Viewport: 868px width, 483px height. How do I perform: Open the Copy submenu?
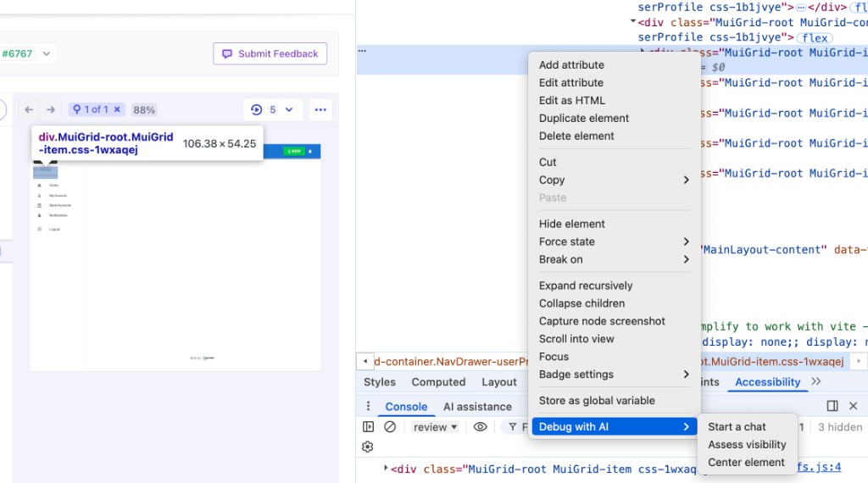tap(614, 180)
